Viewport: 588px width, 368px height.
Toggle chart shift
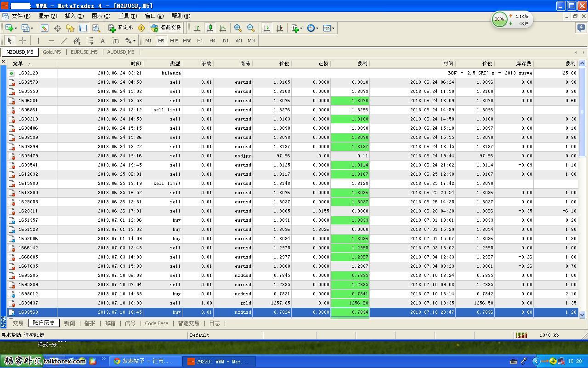pos(280,28)
